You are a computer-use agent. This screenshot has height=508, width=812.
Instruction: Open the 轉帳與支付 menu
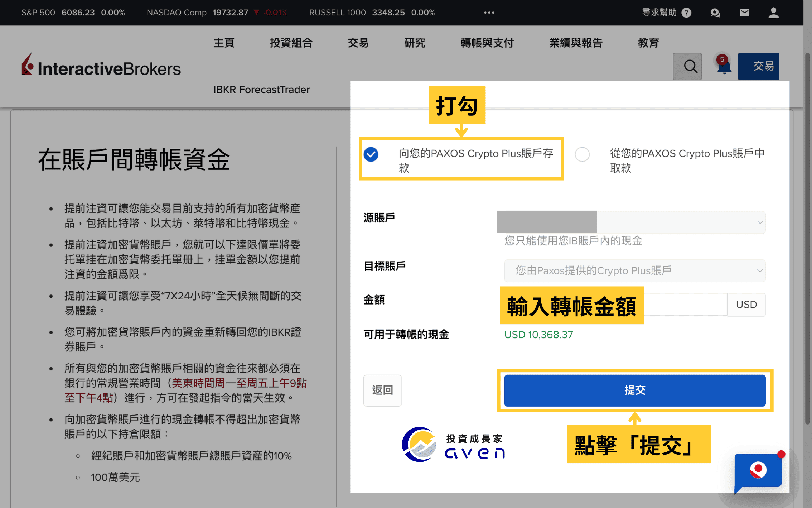coord(487,43)
